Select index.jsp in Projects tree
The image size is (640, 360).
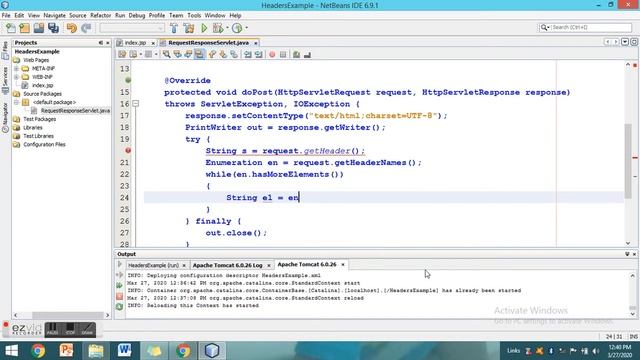42,85
